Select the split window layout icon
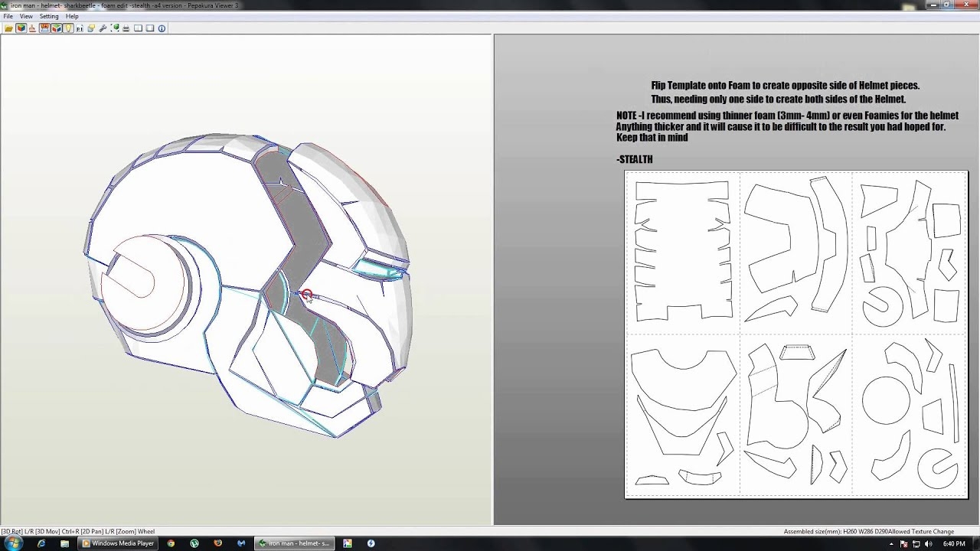The width and height of the screenshot is (980, 551). coord(138,28)
